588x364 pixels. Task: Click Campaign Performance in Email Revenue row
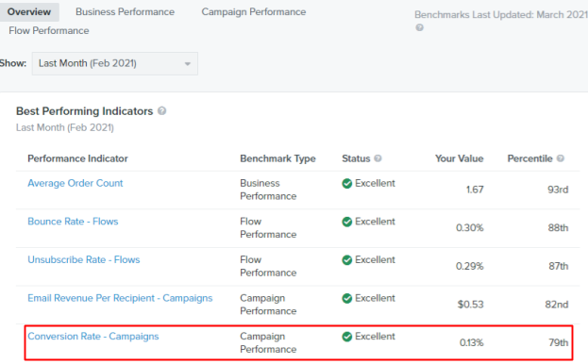268,305
